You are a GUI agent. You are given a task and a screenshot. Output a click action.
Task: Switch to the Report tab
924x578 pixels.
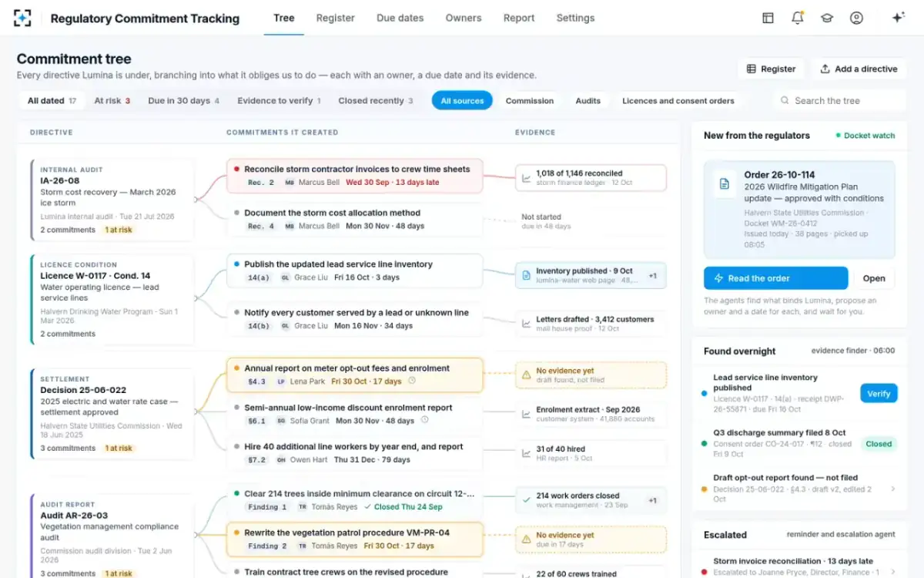click(x=519, y=18)
